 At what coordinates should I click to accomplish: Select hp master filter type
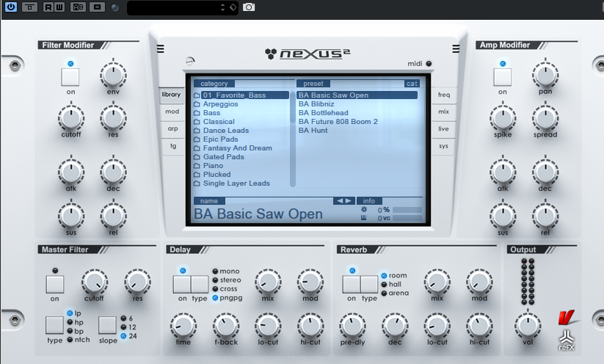point(75,322)
